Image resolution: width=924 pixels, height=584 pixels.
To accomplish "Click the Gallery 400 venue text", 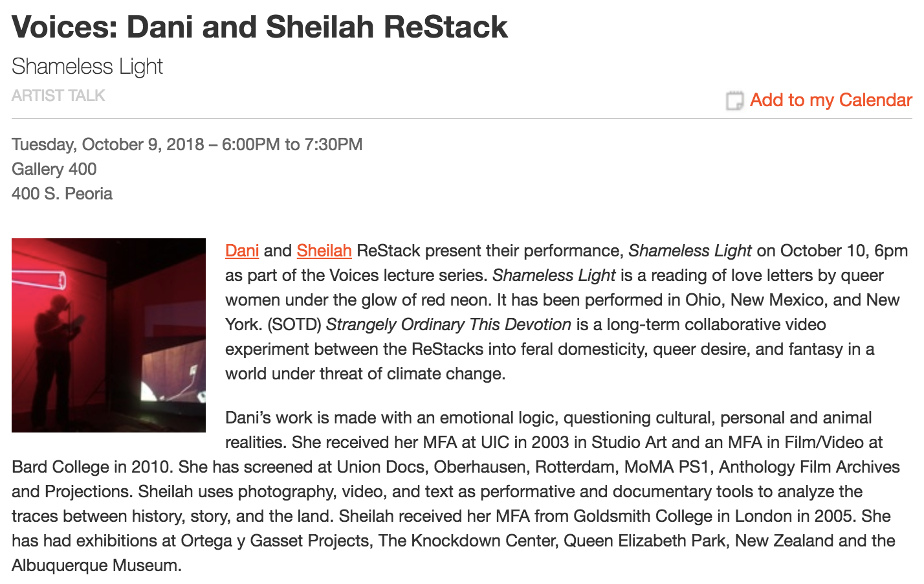I will [54, 169].
